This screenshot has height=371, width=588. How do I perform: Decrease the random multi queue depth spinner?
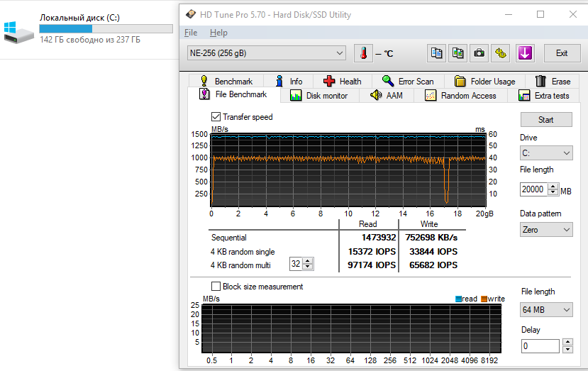click(308, 267)
